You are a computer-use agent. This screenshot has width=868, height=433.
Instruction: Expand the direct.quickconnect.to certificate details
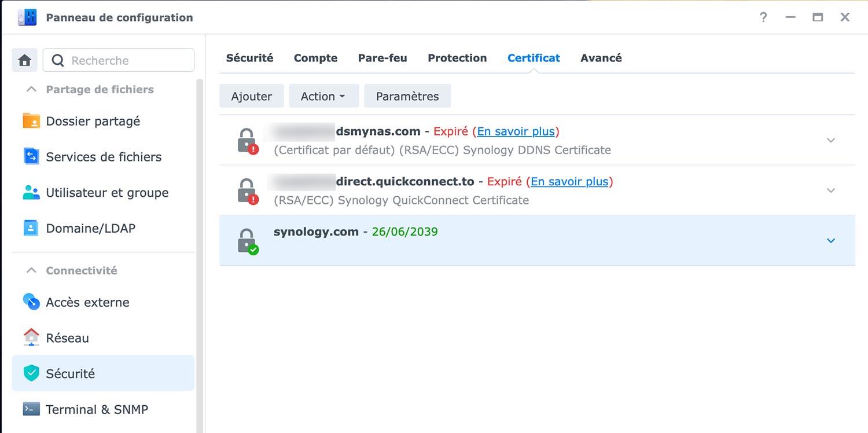pos(831,190)
